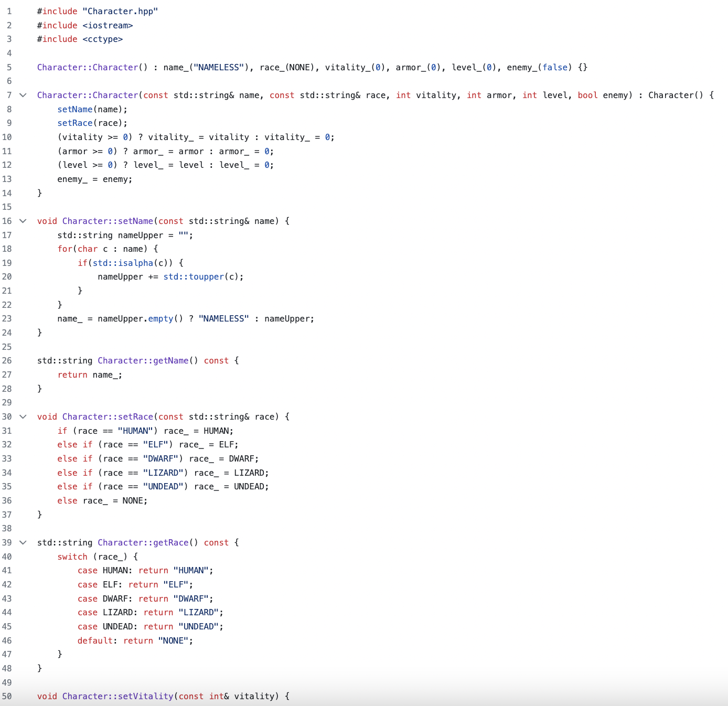Click the switch keyword on line 40
This screenshot has height=706, width=728.
(x=72, y=557)
